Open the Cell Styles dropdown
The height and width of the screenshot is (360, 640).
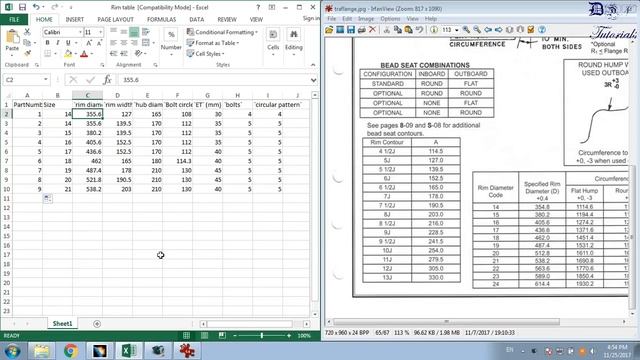click(x=206, y=53)
